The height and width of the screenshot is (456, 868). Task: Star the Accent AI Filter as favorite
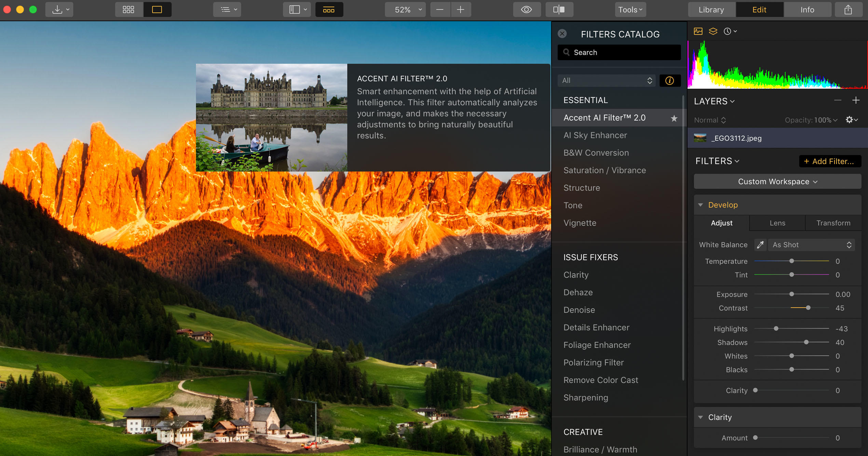(674, 118)
